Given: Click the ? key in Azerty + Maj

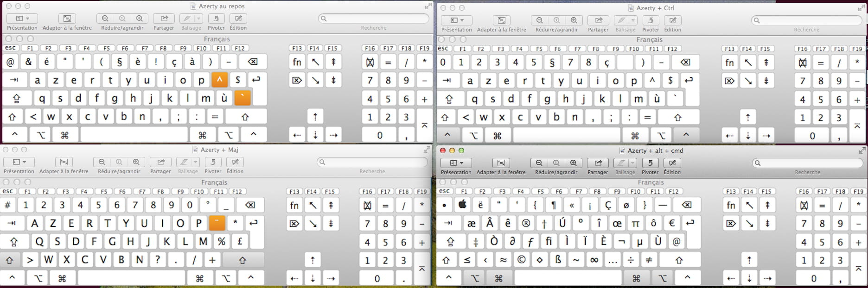Looking at the screenshot, I should click(x=158, y=259).
